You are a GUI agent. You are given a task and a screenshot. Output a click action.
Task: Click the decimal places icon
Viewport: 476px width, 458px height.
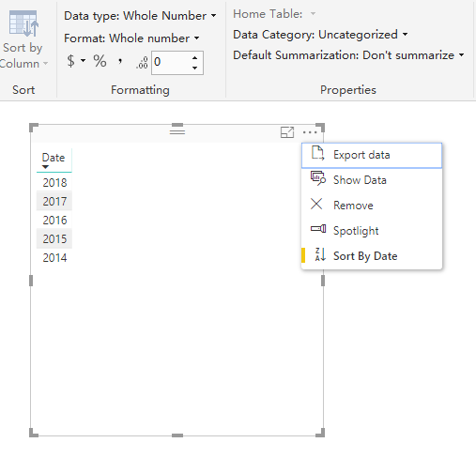[x=142, y=63]
